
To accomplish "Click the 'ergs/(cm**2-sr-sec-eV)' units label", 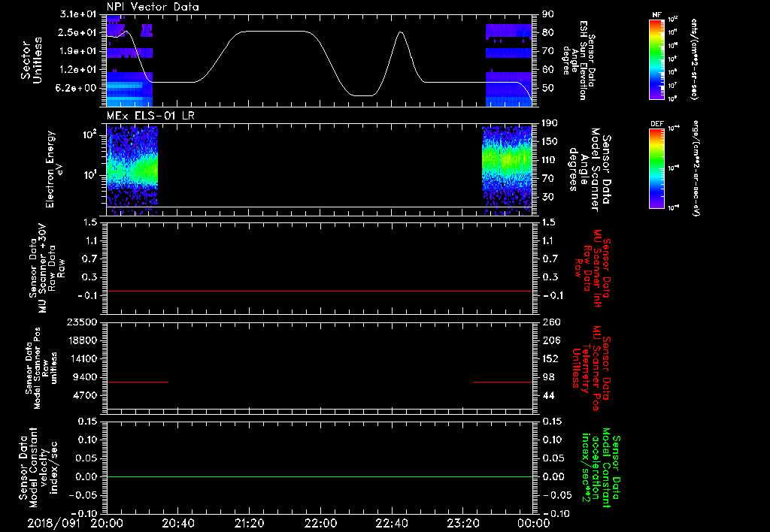I will click(x=696, y=168).
